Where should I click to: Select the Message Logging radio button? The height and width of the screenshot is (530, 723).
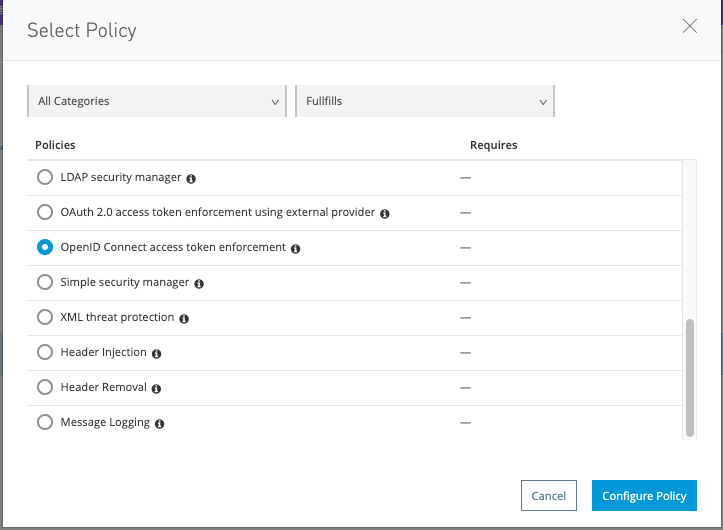(x=45, y=422)
